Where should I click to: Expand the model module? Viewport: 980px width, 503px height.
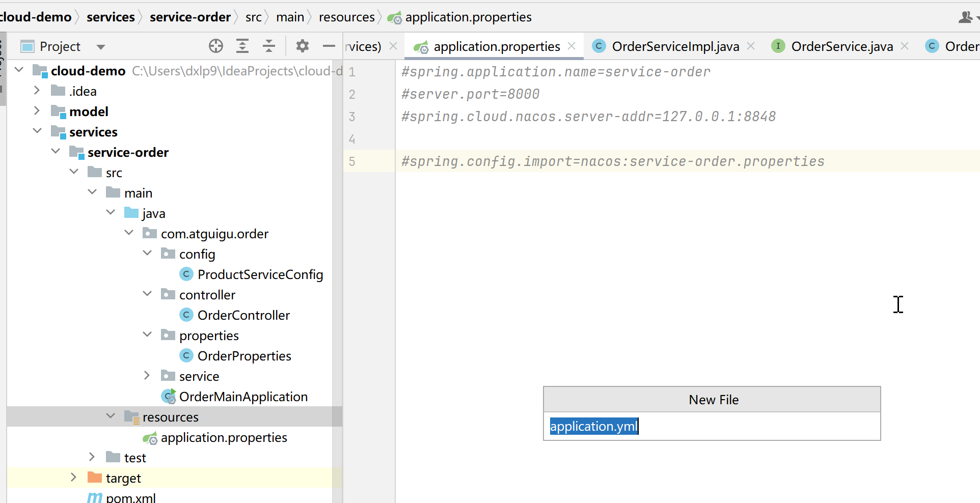click(37, 110)
